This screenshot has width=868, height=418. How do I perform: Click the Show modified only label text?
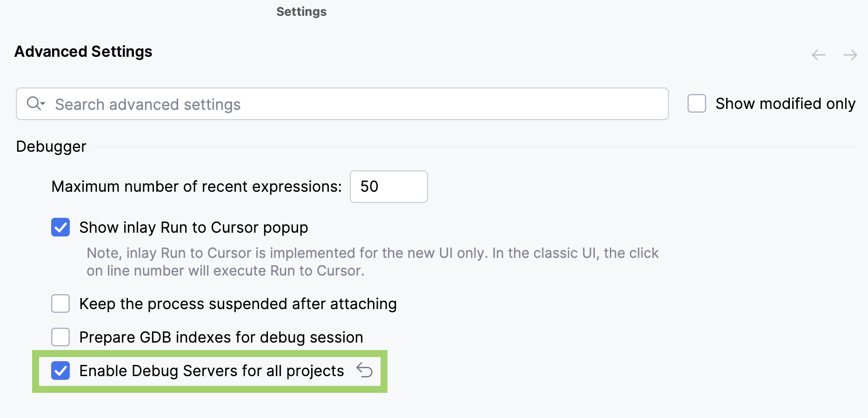[x=785, y=103]
